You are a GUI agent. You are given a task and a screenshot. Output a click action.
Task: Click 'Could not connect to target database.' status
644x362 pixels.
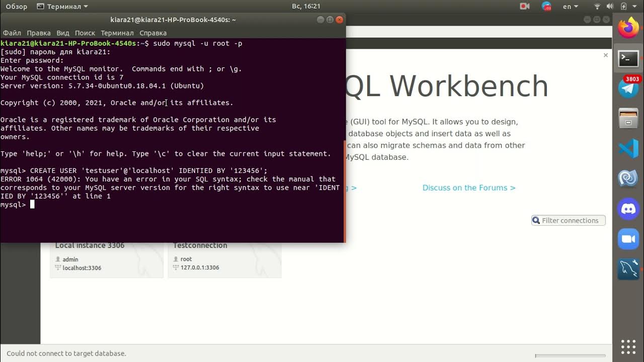point(66,353)
